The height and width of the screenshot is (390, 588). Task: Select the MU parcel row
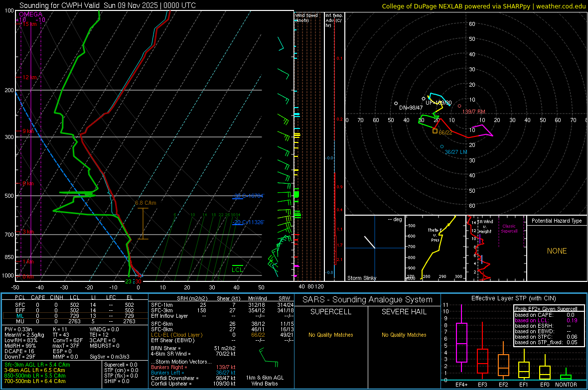click(x=75, y=321)
